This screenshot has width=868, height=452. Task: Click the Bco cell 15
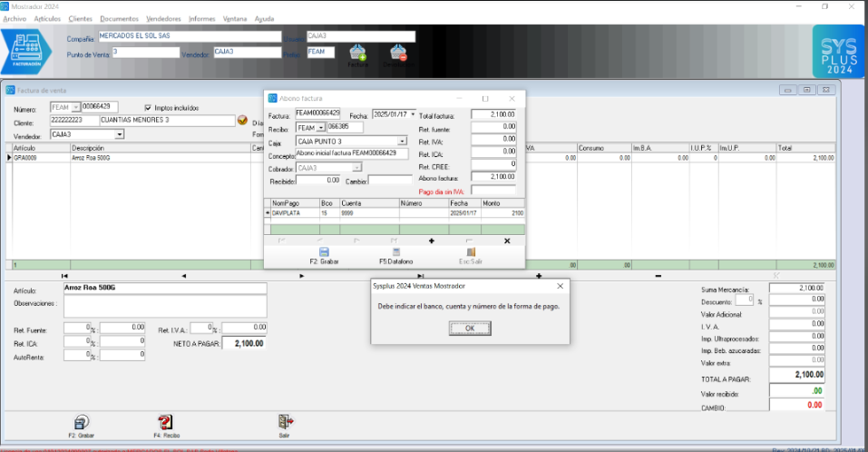(x=329, y=212)
